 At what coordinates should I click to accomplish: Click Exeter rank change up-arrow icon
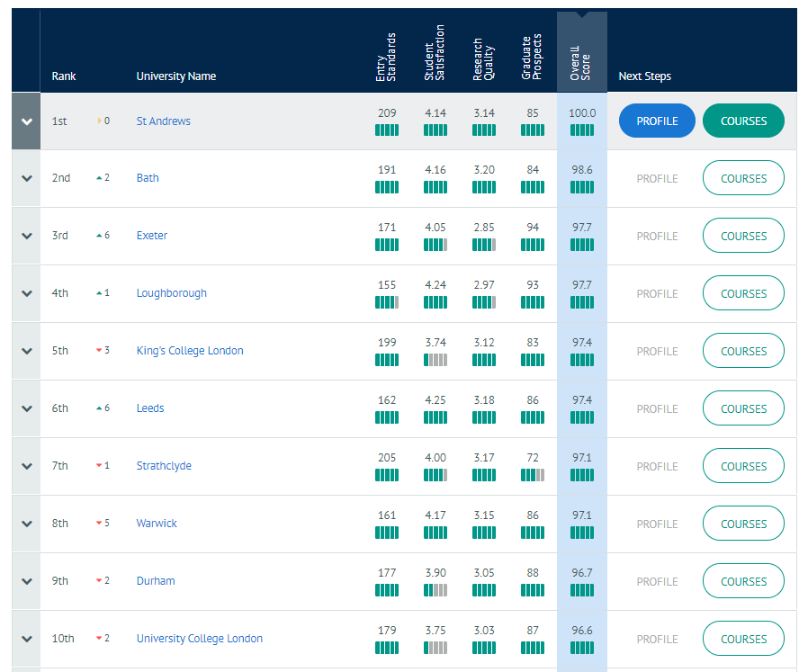[x=99, y=236]
